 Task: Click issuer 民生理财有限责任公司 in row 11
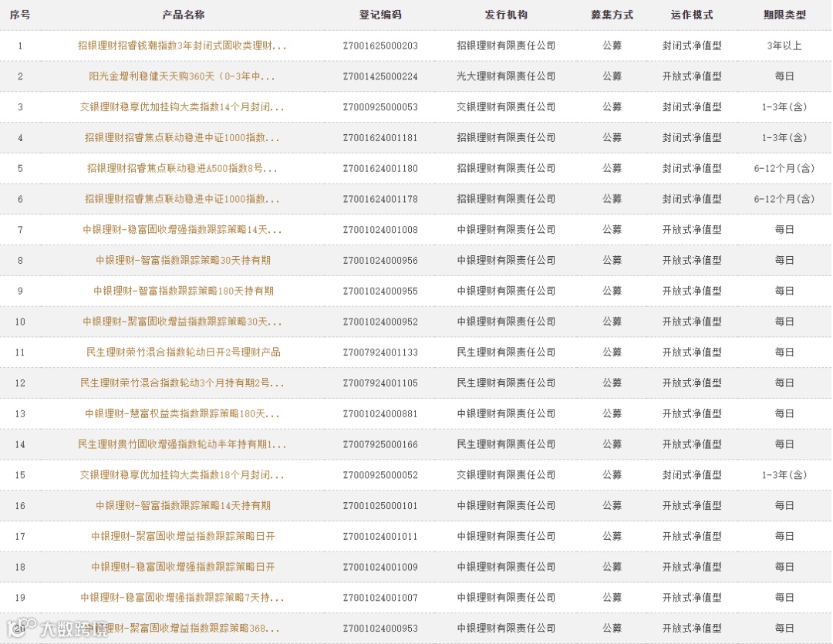click(x=506, y=352)
